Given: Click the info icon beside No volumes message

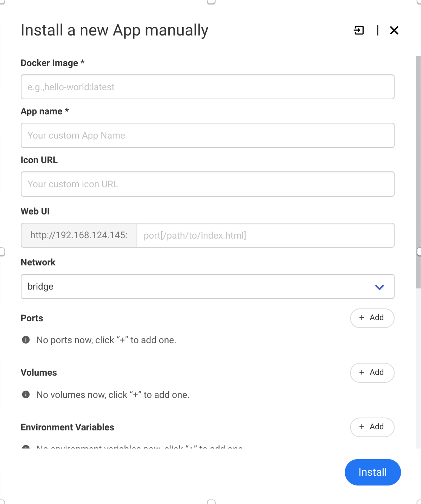Looking at the screenshot, I should pos(26,395).
